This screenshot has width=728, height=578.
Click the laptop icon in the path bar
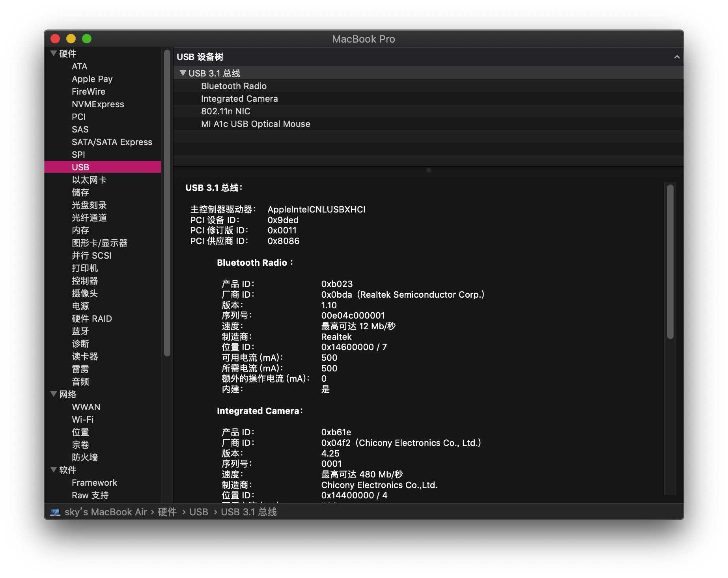tap(55, 512)
